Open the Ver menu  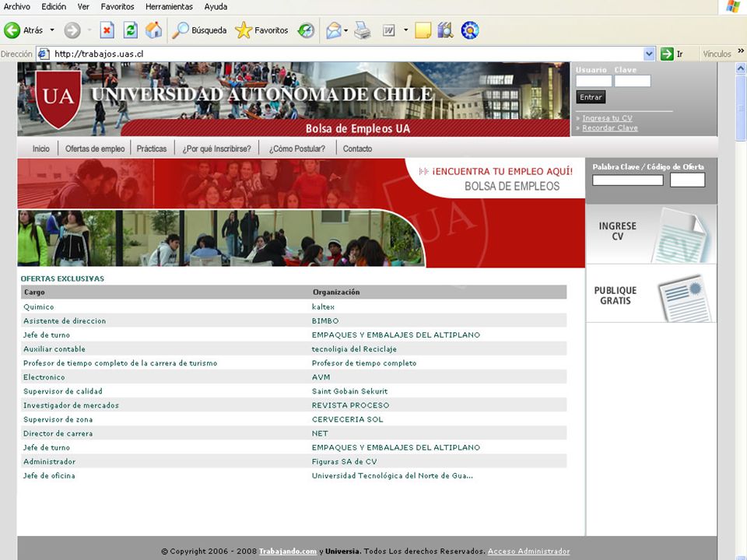[x=83, y=7]
